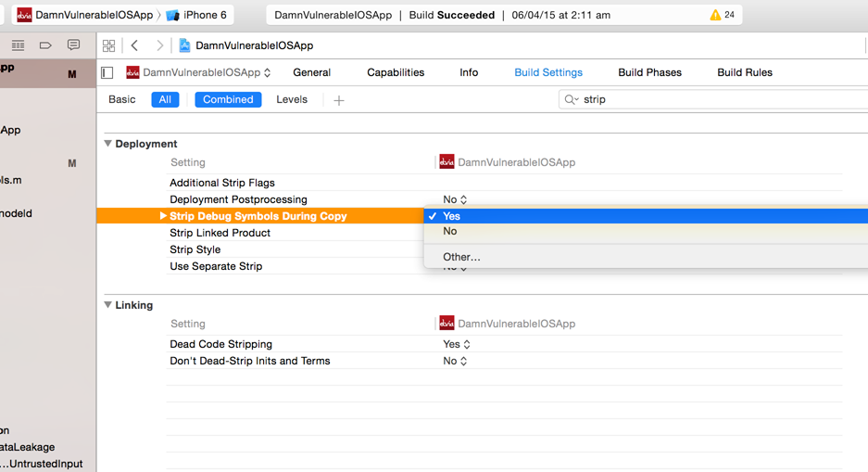The image size is (868, 472).
Task: Choose No in the popup menu
Action: pos(450,232)
